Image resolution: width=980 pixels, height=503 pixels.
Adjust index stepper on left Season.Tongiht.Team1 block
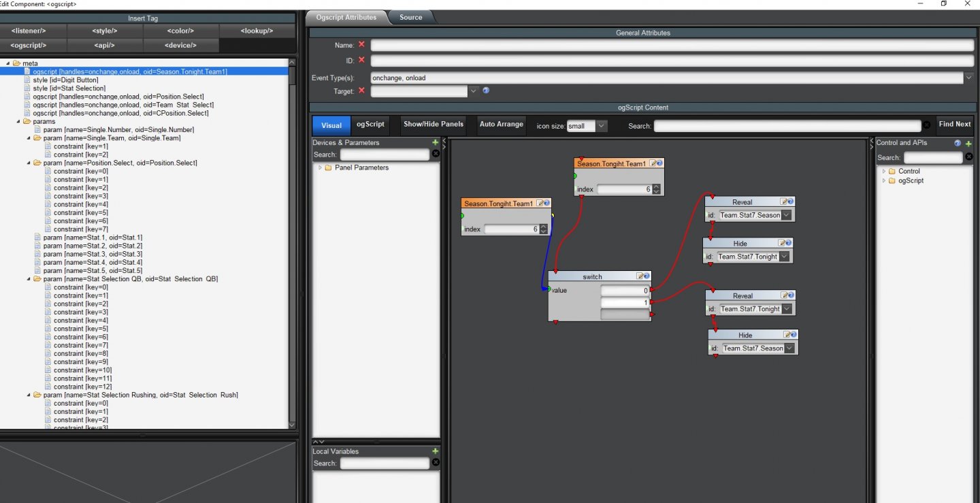coord(543,229)
